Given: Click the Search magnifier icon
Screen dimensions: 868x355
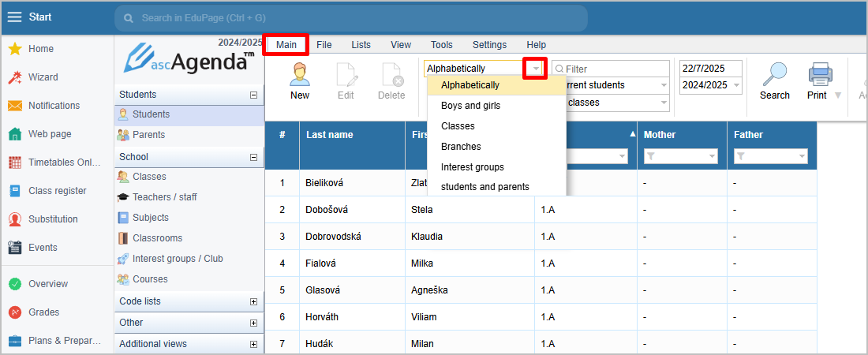Looking at the screenshot, I should (774, 74).
